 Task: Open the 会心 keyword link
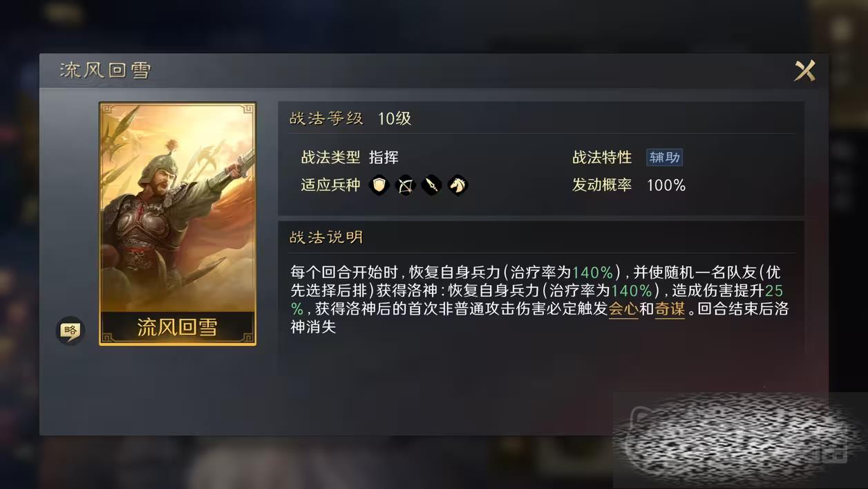[x=623, y=309]
